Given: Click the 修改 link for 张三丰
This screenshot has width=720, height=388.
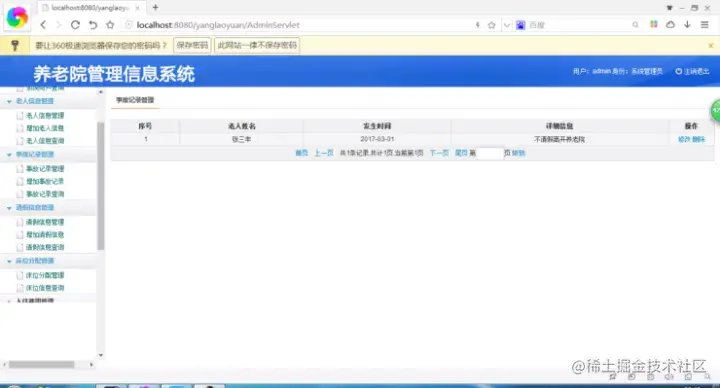Looking at the screenshot, I should pos(684,139).
